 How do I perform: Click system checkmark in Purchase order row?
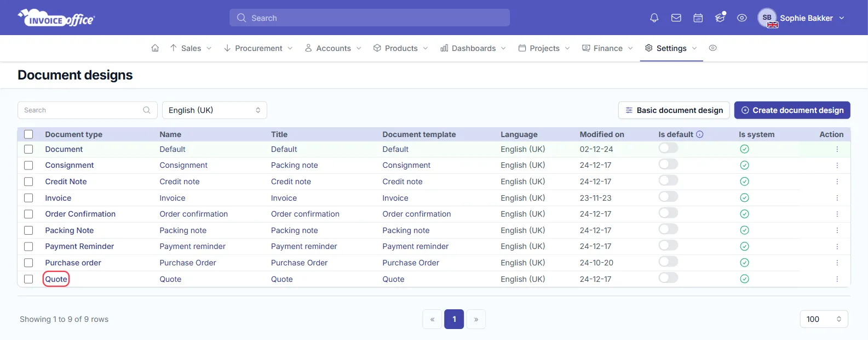coord(744,263)
